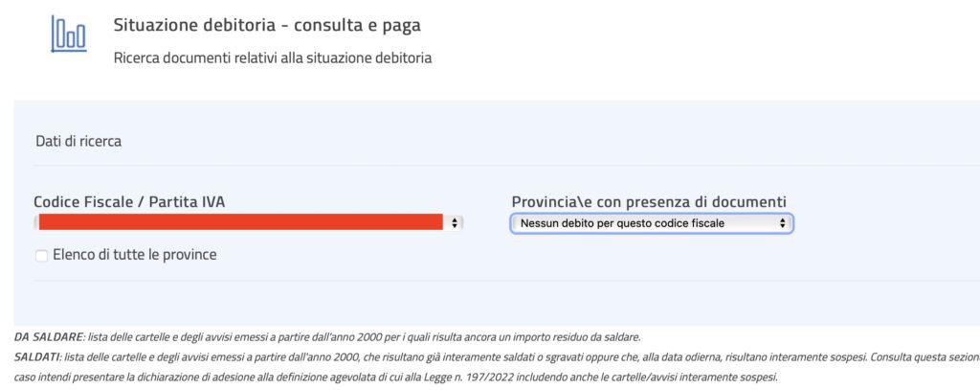Click the red redacted fiscal code value
Viewport: 980px width, 390px height.
point(240,222)
